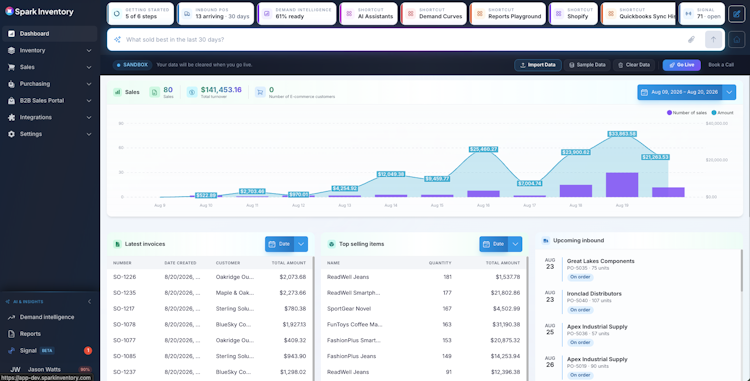Open the date range dropdown arrow

click(729, 92)
